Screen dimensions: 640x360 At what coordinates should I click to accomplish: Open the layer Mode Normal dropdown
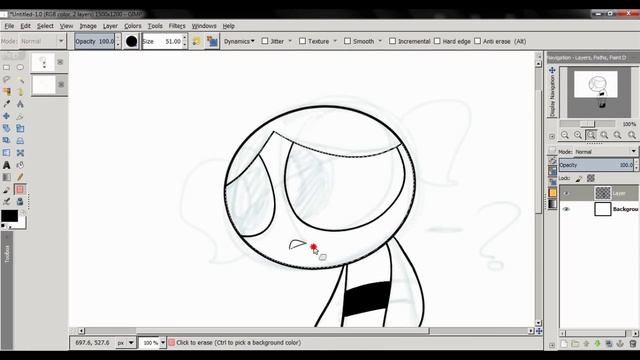tap(606, 151)
